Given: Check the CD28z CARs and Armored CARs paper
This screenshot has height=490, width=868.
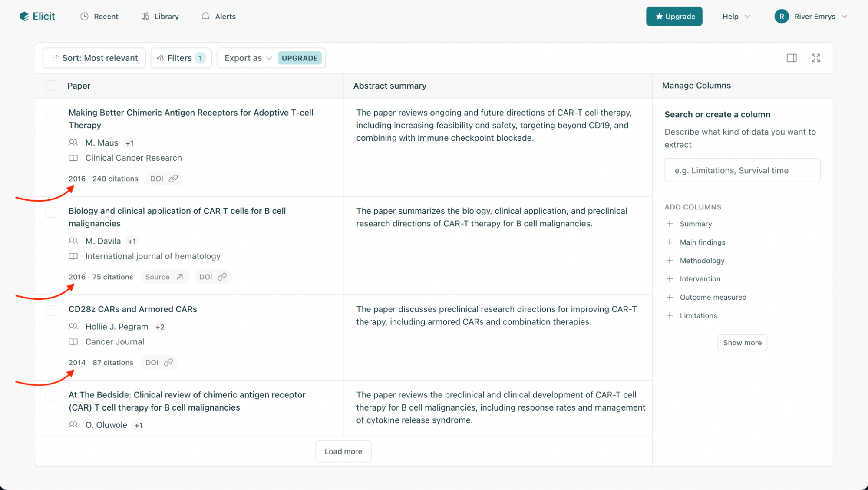Looking at the screenshot, I should 51,310.
